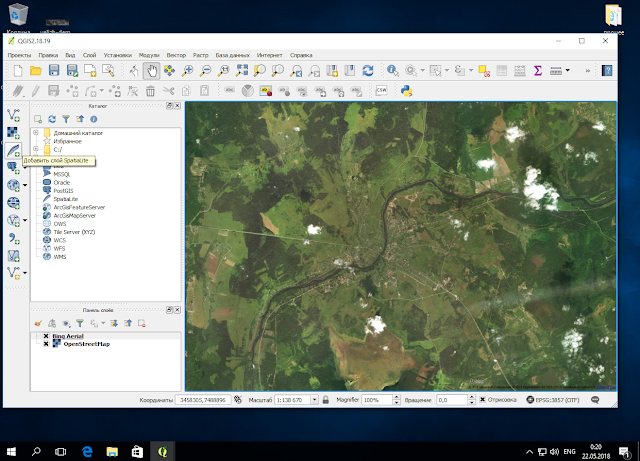This screenshot has width=640, height=461.
Task: Toggle the Отрисовка (Render) checkbox
Action: pos(481,399)
